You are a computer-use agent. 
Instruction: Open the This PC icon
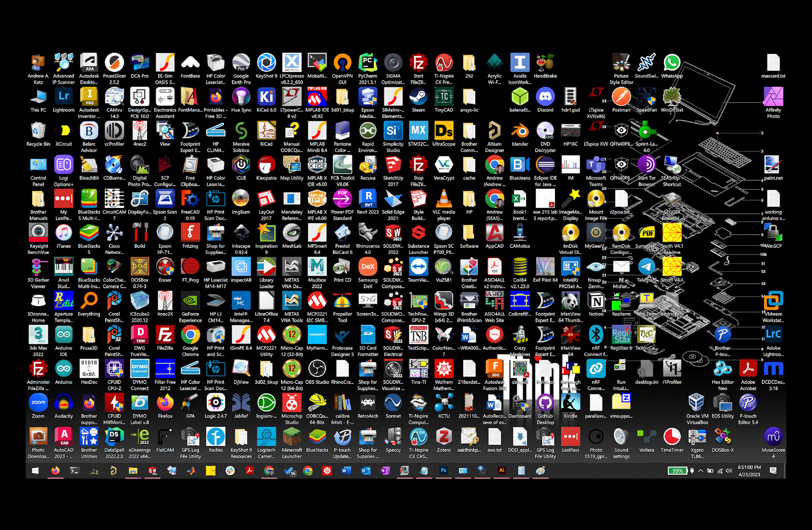tap(38, 100)
